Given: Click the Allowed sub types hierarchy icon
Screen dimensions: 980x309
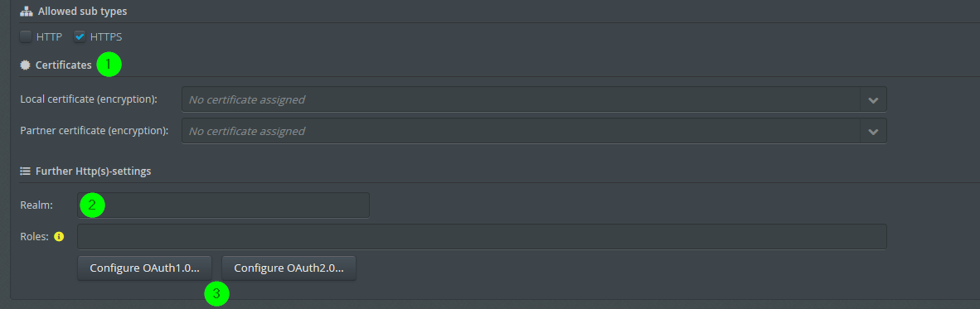Looking at the screenshot, I should point(26,12).
